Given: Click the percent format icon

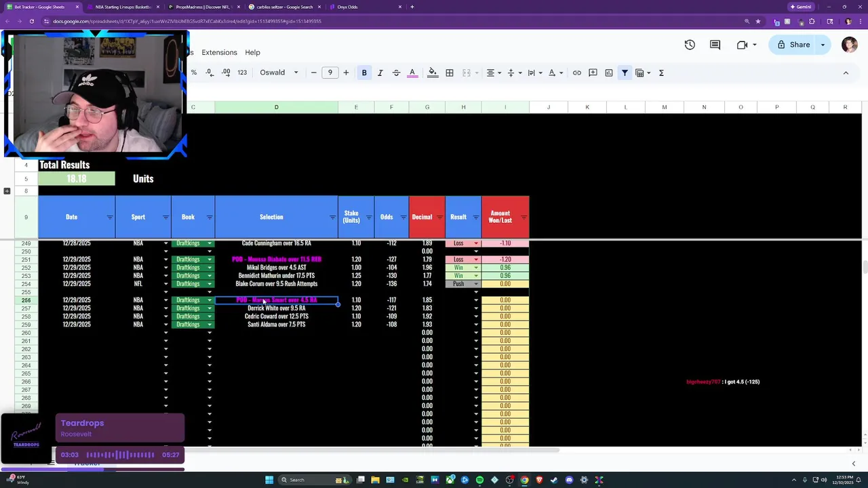Looking at the screenshot, I should [194, 73].
